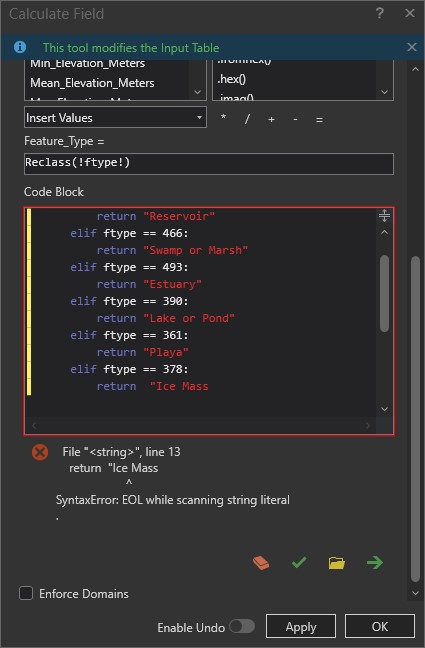This screenshot has width=425, height=648.
Task: Import expression with the folder icon
Action: tap(337, 563)
